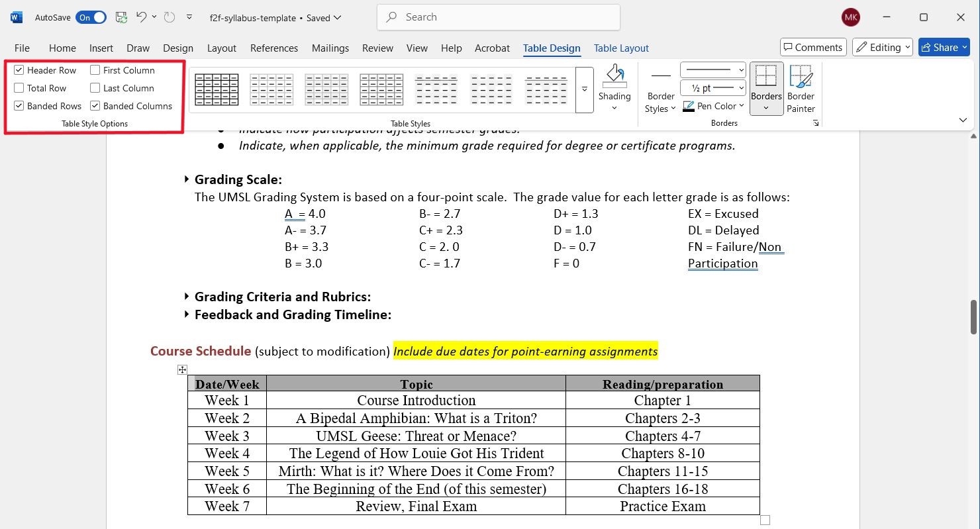Open the File menu
Viewport: 980px width, 529px height.
(22, 48)
